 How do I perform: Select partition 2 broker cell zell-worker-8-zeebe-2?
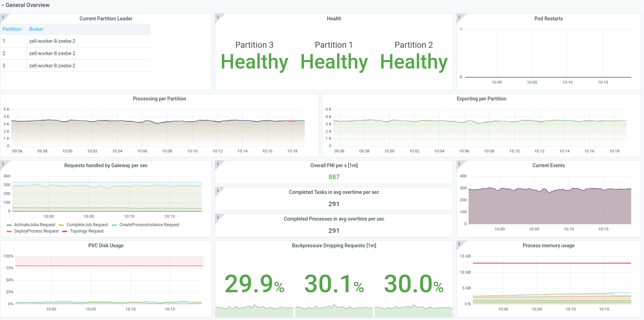[89, 53]
